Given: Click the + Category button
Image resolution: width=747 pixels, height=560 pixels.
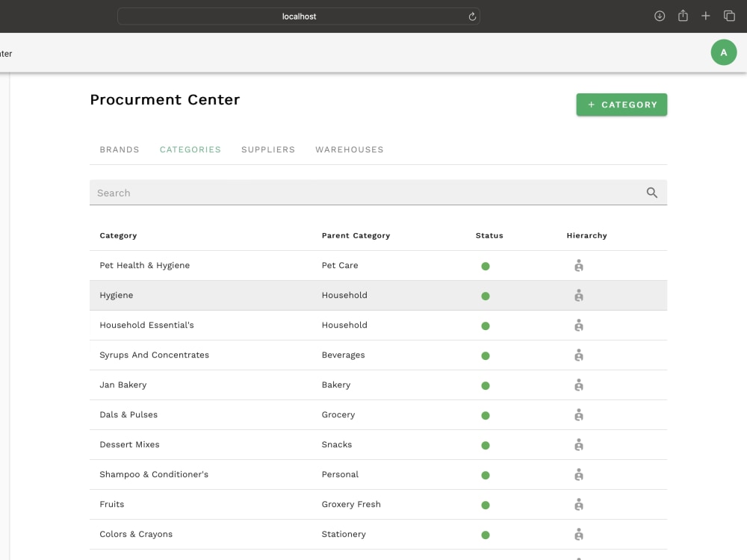Looking at the screenshot, I should [x=622, y=105].
